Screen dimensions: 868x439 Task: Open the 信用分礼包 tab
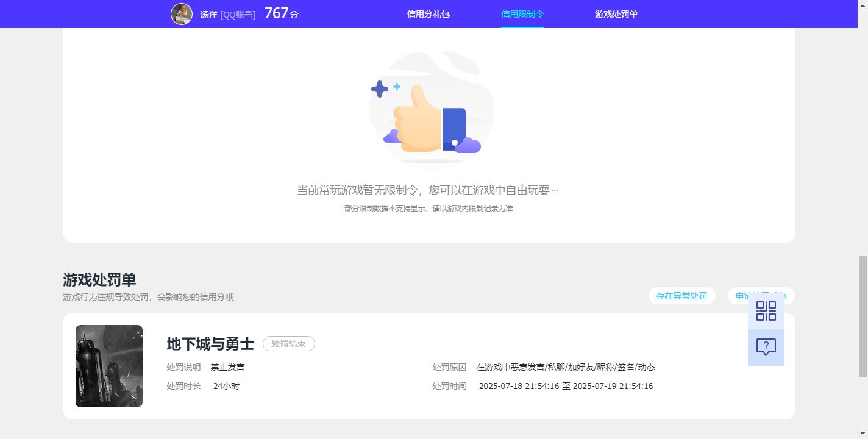(428, 14)
